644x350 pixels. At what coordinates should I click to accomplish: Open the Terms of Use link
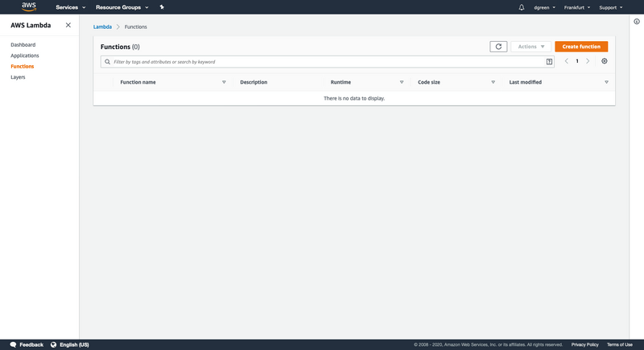[x=619, y=344]
